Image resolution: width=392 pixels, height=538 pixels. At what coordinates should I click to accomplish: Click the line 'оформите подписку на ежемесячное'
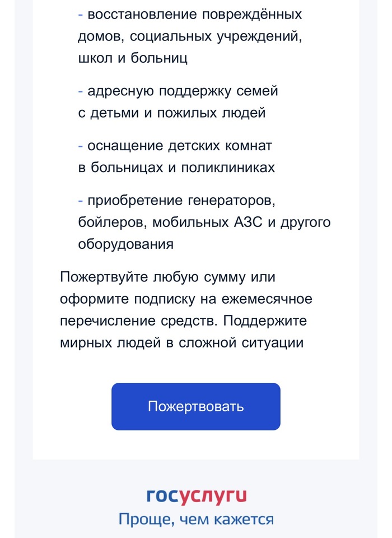coord(186,299)
